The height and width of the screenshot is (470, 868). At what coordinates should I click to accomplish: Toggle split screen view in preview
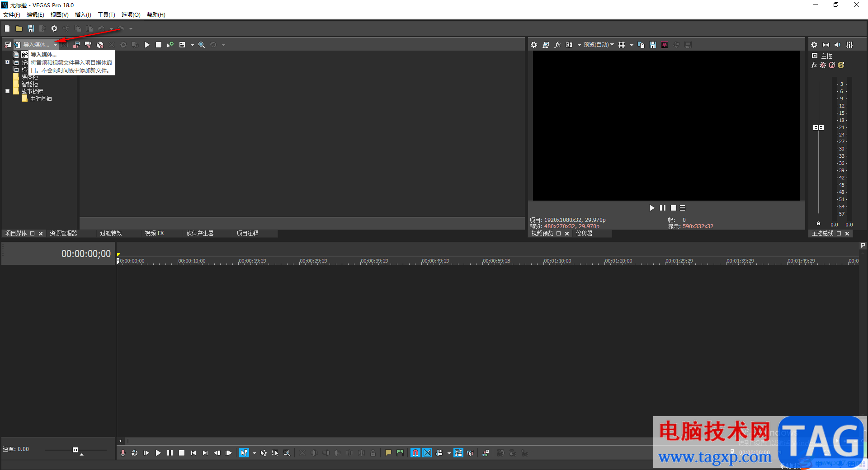point(569,45)
